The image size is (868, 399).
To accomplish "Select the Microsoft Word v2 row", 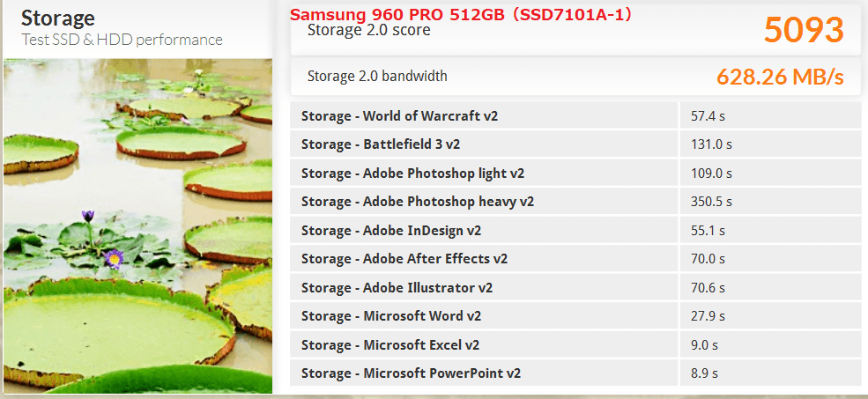I will tap(575, 316).
